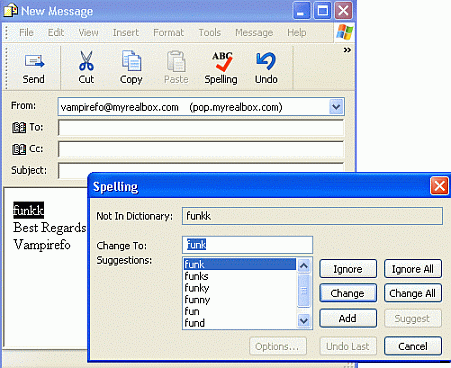
Task: Click suggestions list up arrow
Action: pos(304,266)
